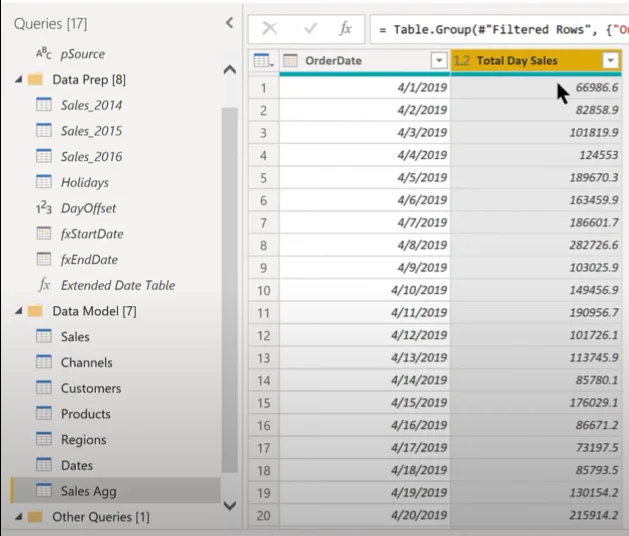The image size is (629, 536).
Task: Click the icon next to fxStartDate
Action: point(44,233)
